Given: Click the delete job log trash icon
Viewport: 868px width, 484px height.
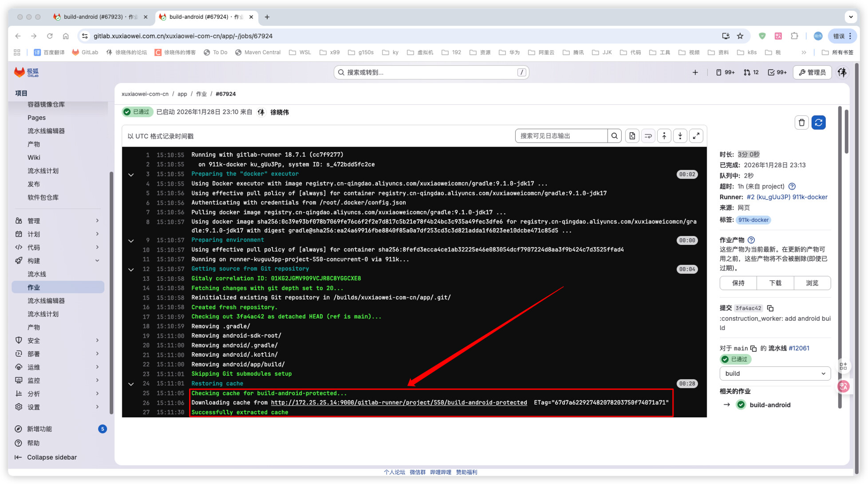Looking at the screenshot, I should tap(801, 122).
